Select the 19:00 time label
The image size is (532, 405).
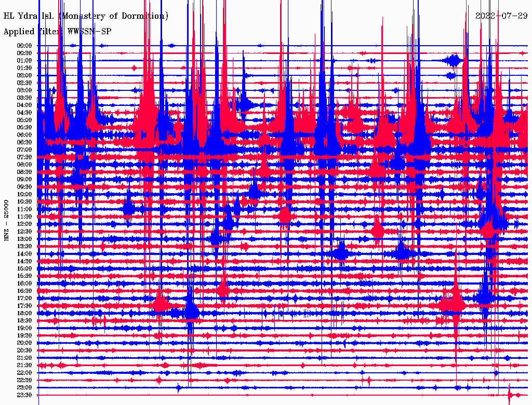pos(24,328)
